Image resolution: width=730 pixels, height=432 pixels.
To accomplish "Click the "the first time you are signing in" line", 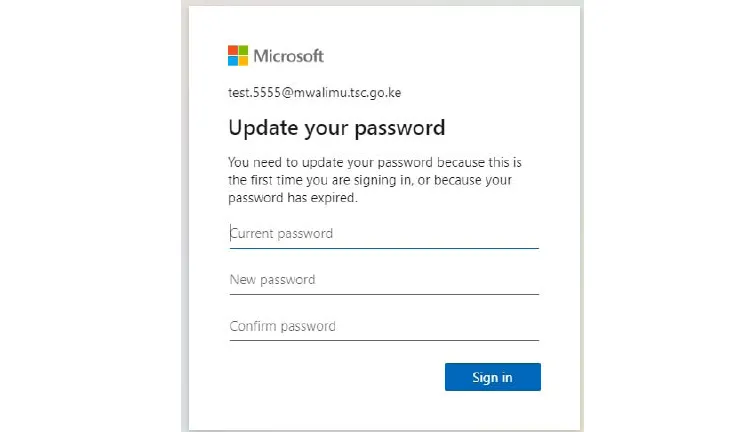I will pos(370,180).
